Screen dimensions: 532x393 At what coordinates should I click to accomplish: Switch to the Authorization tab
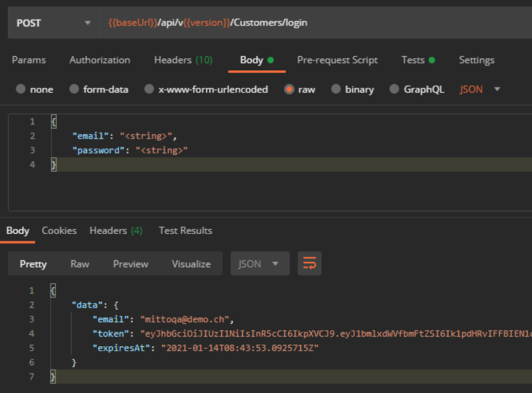(x=100, y=60)
